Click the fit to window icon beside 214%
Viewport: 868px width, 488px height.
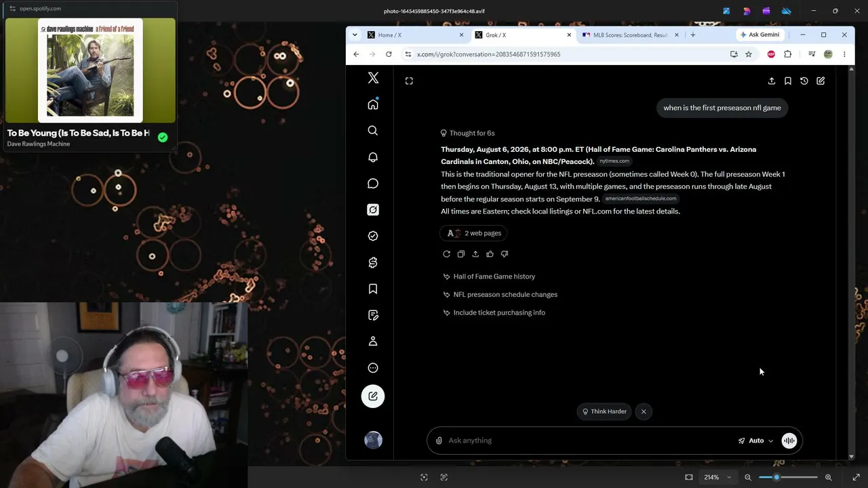click(x=689, y=477)
